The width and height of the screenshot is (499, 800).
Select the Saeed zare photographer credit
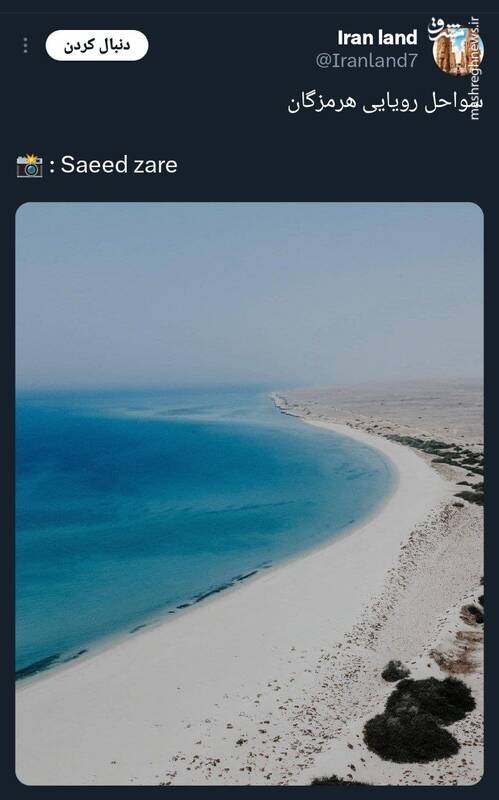click(119, 165)
